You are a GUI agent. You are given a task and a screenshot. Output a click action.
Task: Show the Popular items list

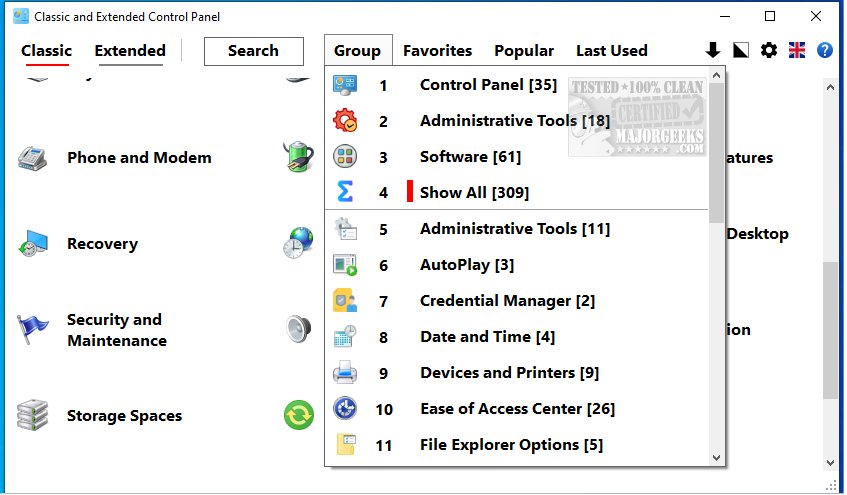pyautogui.click(x=524, y=51)
